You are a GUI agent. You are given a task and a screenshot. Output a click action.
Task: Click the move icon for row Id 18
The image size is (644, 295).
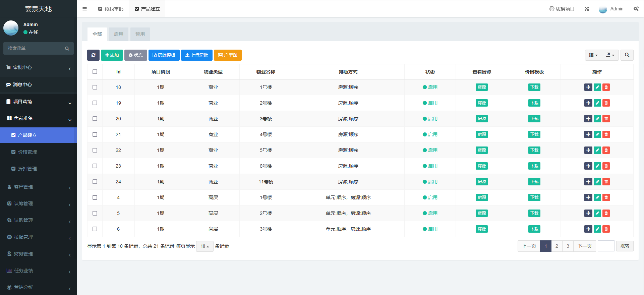tap(588, 87)
